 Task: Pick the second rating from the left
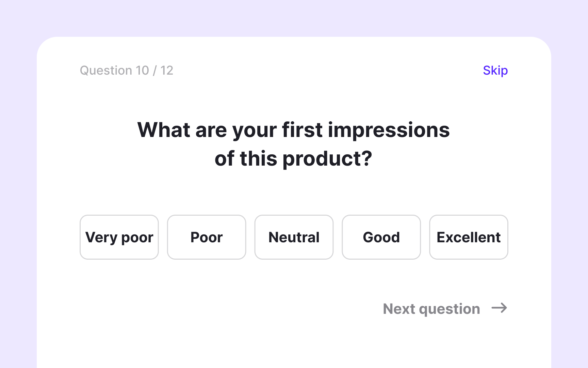click(x=206, y=237)
